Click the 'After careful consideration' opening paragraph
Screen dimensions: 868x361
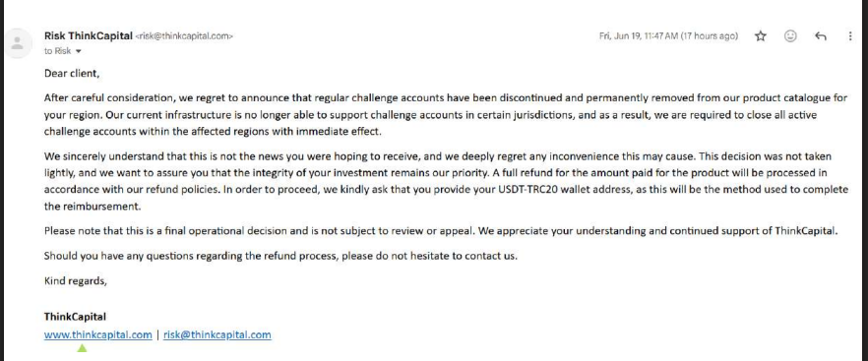tap(446, 115)
